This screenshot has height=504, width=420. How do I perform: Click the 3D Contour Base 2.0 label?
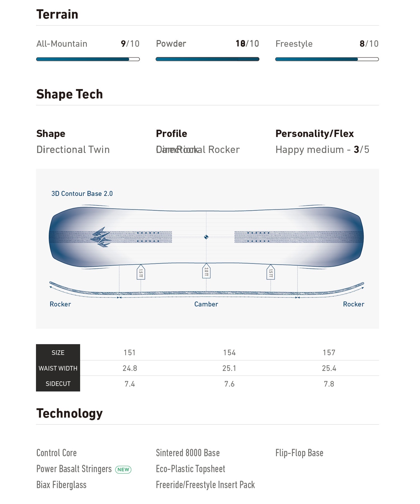(x=82, y=193)
